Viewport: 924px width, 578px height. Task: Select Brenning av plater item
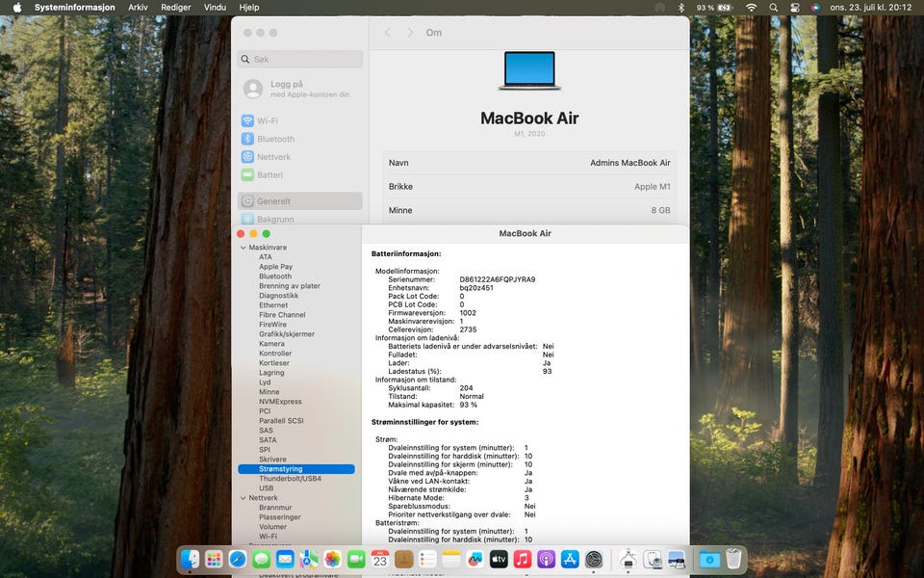(x=290, y=286)
